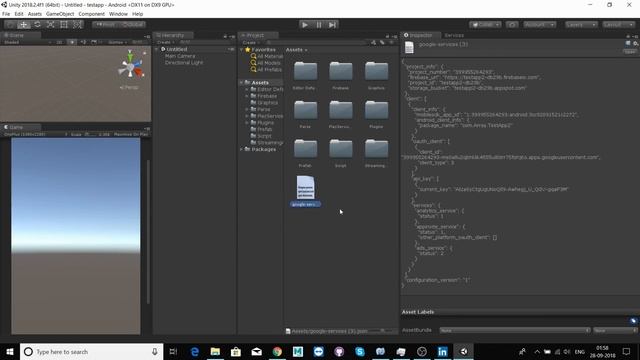Select Main Camera in Hierarchy
640x360 pixels.
click(180, 56)
